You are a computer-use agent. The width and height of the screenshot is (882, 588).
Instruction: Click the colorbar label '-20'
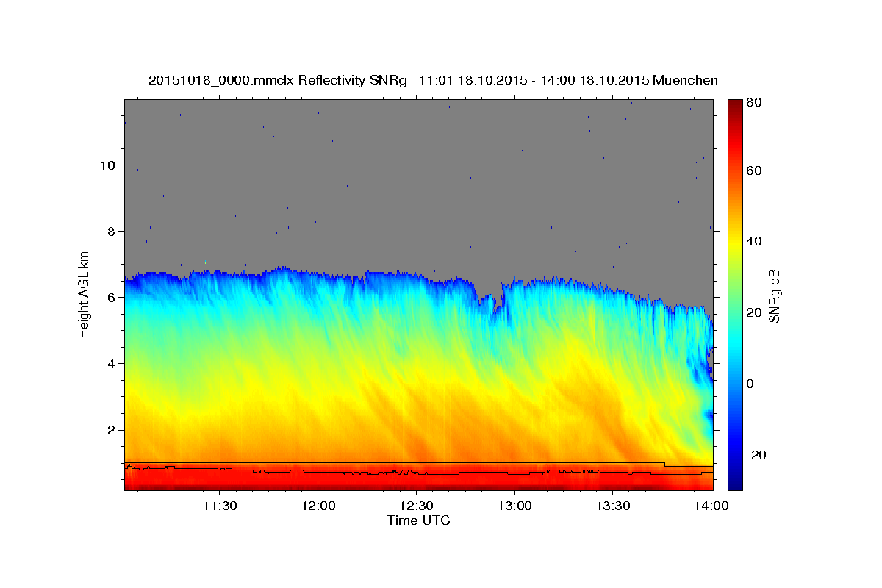756,455
